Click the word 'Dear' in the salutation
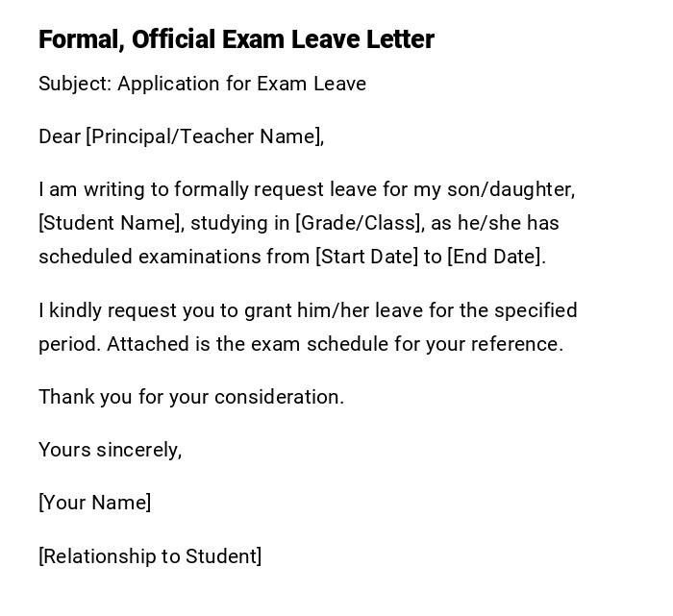The width and height of the screenshot is (673, 616). pyautogui.click(x=59, y=136)
